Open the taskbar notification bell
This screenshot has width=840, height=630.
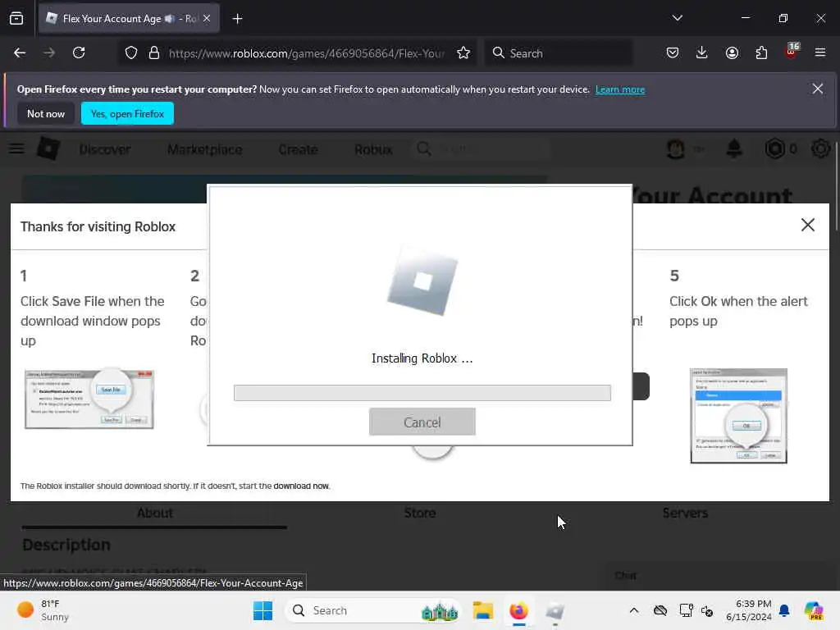point(784,610)
